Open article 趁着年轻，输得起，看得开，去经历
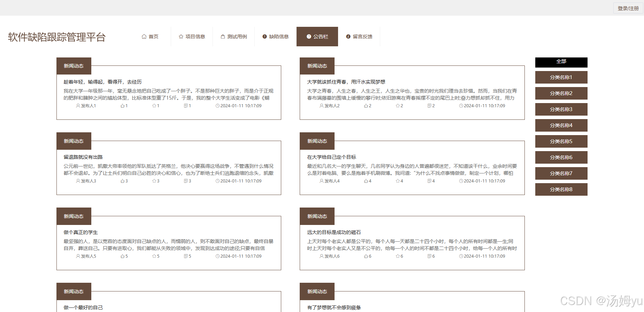 point(102,82)
